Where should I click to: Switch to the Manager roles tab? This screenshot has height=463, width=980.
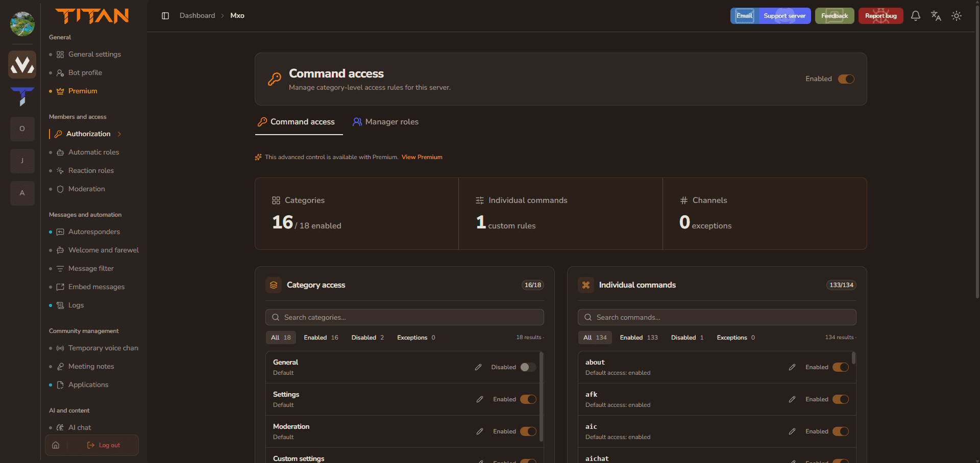pos(385,122)
